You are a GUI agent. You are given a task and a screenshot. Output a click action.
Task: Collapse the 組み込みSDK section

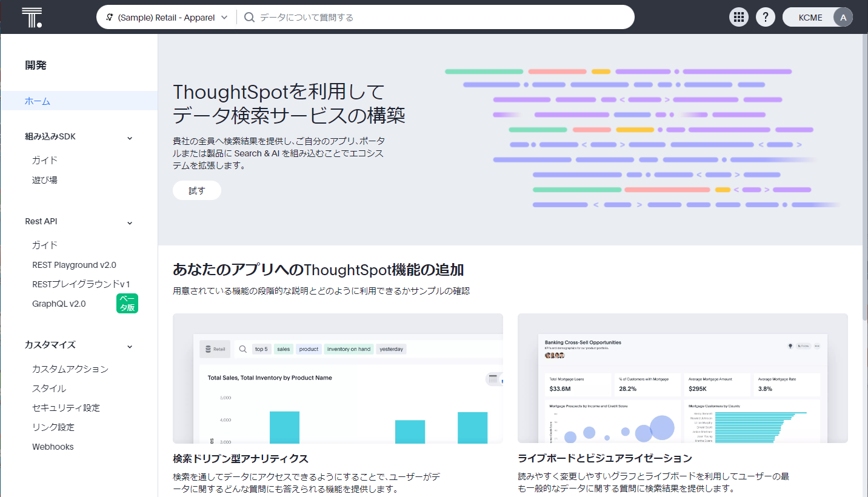pyautogui.click(x=130, y=138)
